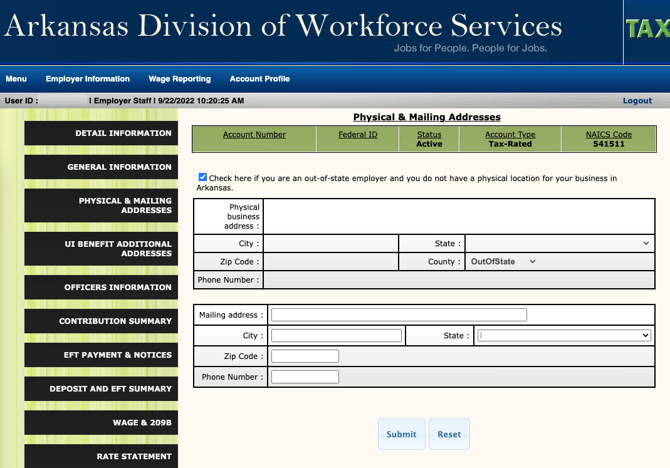This screenshot has width=670, height=468.
Task: Open the Contribution Summary sidebar item
Action: [x=101, y=321]
